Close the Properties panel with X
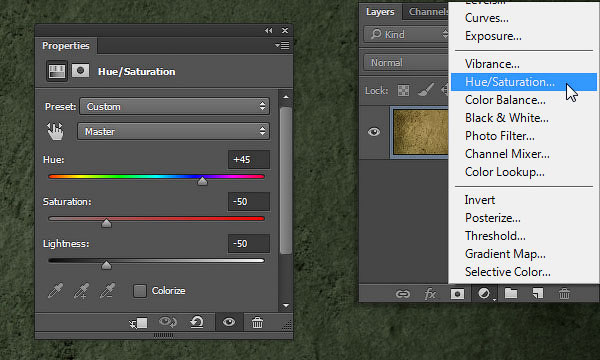Viewport: 600px width, 360px height. (285, 31)
